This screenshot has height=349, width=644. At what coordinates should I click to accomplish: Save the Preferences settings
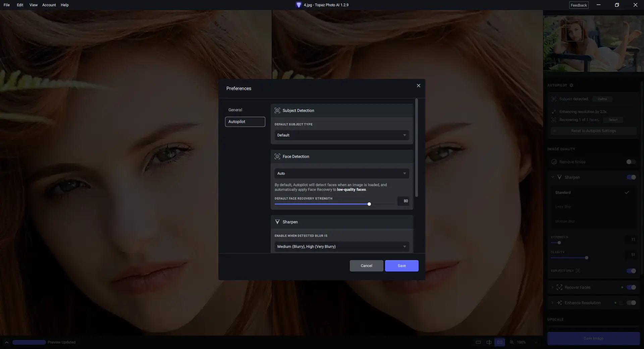[401, 266]
